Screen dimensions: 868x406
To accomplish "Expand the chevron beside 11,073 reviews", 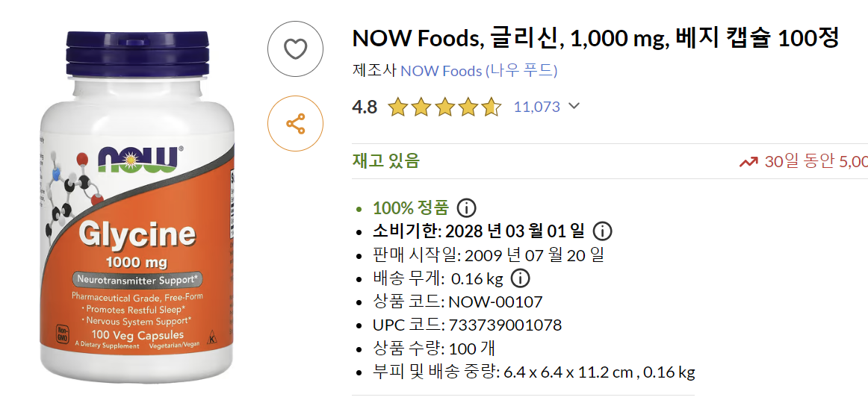I will [x=574, y=106].
